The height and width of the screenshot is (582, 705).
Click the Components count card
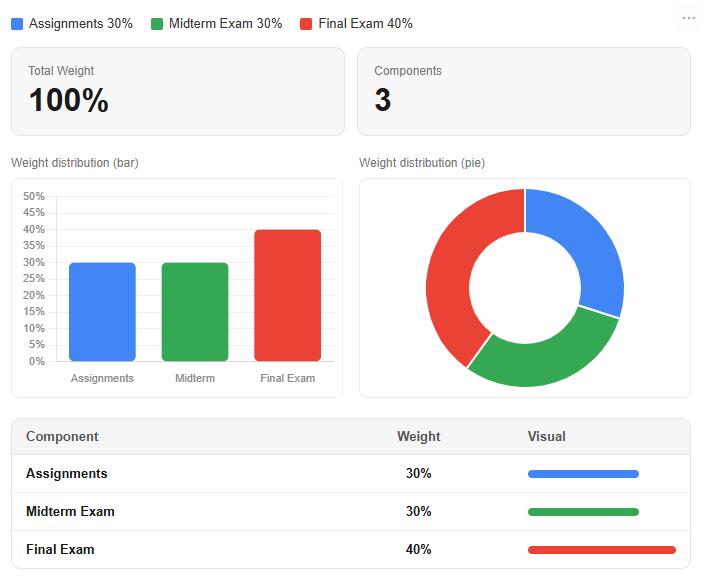pyautogui.click(x=523, y=91)
